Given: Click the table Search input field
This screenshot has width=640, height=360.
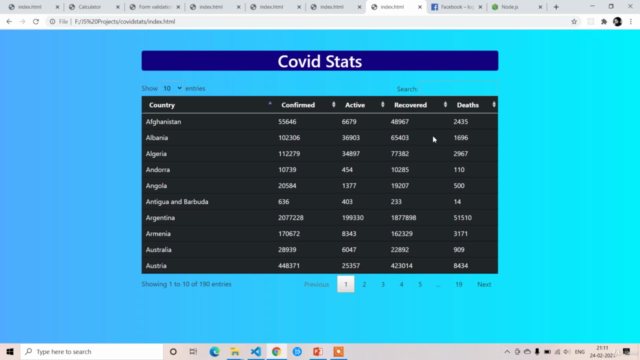Looking at the screenshot, I should click(458, 89).
